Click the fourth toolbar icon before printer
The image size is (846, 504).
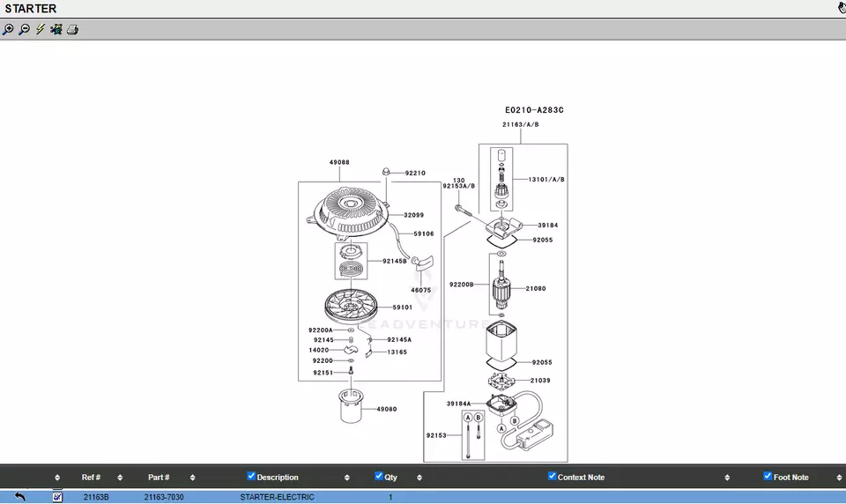point(56,29)
